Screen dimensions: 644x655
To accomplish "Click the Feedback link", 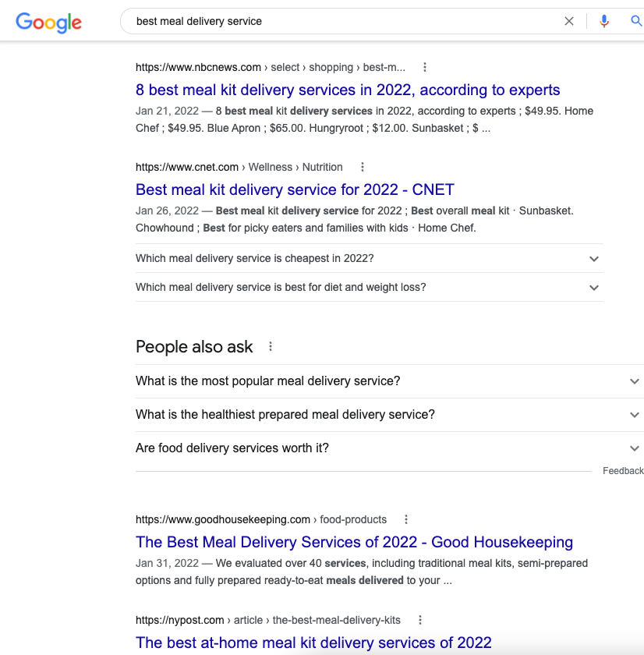I will (622, 471).
